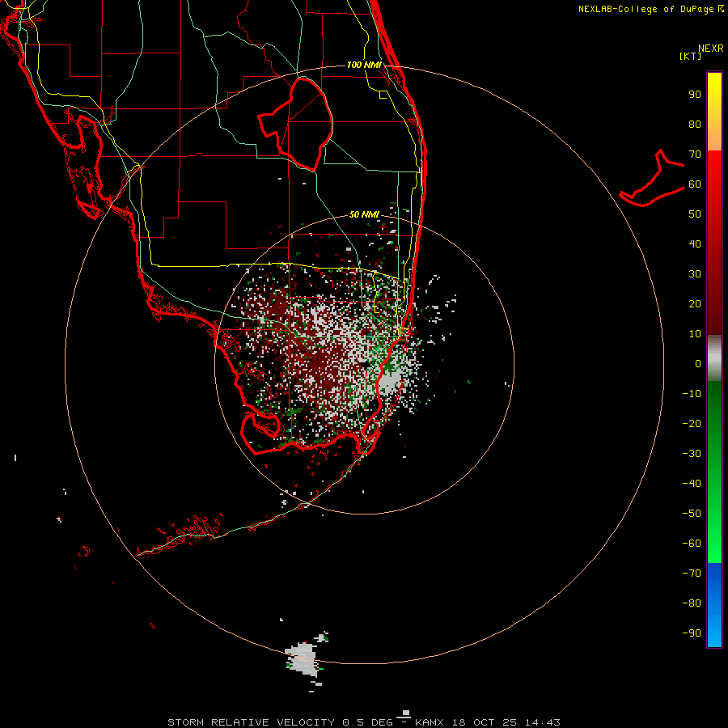Viewport: 728px width, 728px height.
Task: Click the 0.5 DEG elevation text
Action: (x=368, y=722)
